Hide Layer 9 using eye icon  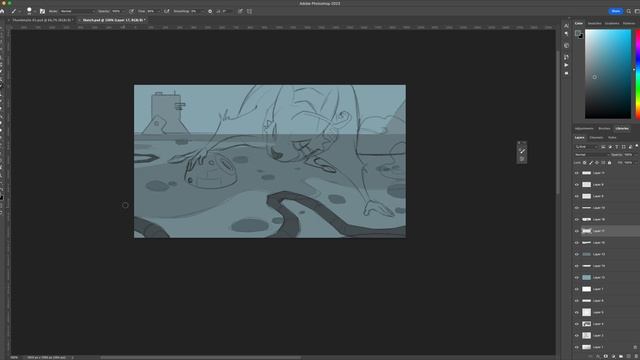[577, 184]
